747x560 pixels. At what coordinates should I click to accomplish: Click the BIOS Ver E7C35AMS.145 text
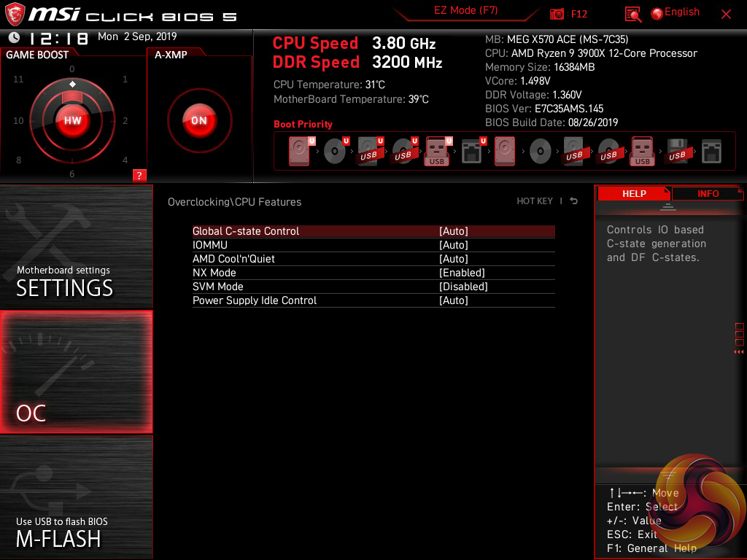[544, 109]
